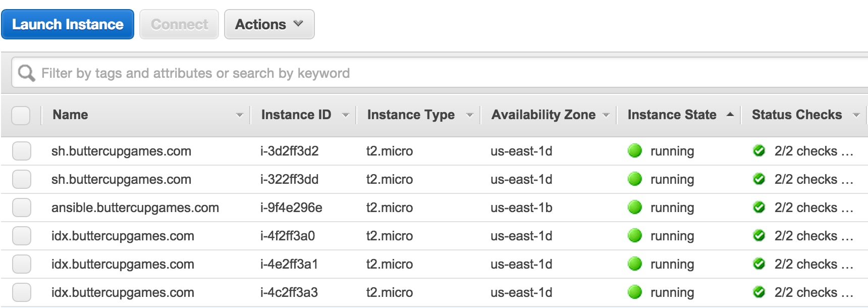Click the search magnifier icon
Screen dimensions: 868x308
point(26,73)
